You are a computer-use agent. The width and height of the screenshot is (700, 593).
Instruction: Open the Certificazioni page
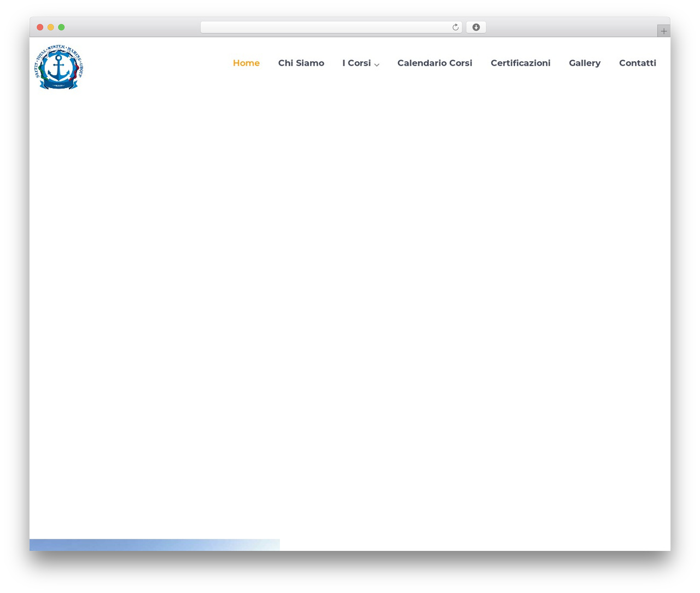(x=521, y=63)
